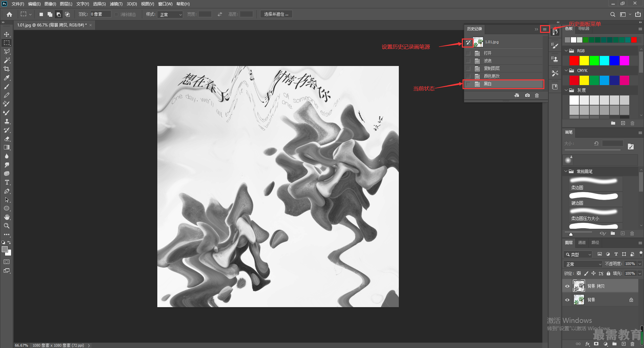Open layer blend mode 正常 dropdown
Viewport: 644px width, 348px height.
583,264
